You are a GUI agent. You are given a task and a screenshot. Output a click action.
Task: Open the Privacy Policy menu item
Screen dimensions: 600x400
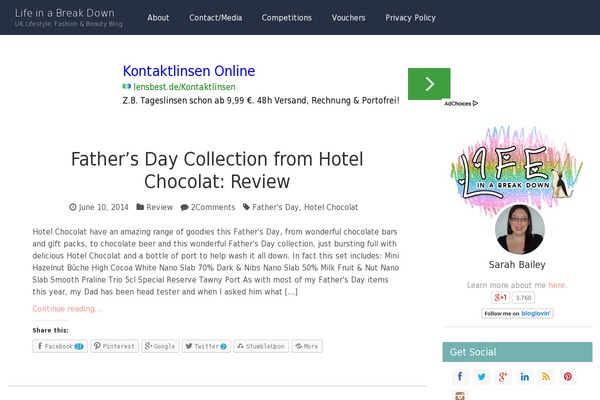point(410,18)
